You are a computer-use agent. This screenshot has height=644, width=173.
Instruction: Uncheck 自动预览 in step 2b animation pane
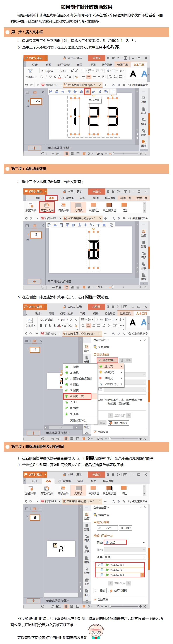pyautogui.click(x=95, y=432)
